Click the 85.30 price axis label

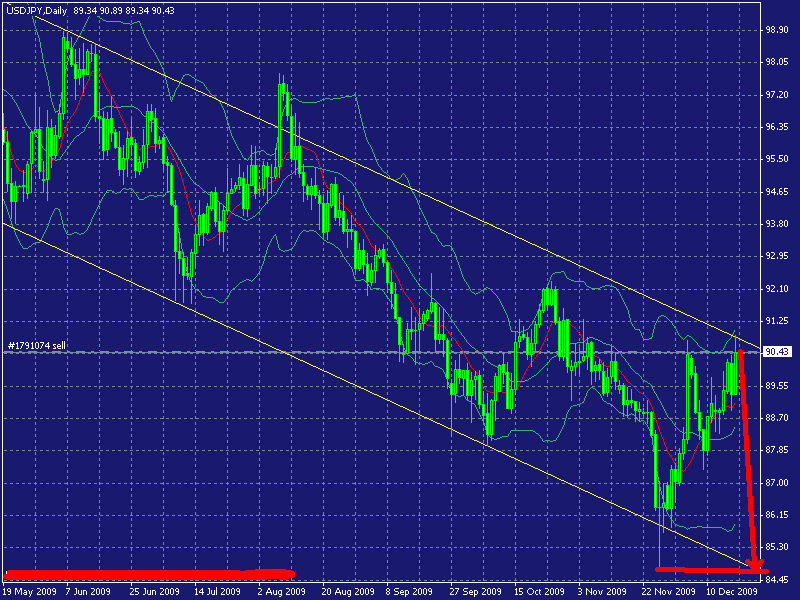tap(777, 547)
